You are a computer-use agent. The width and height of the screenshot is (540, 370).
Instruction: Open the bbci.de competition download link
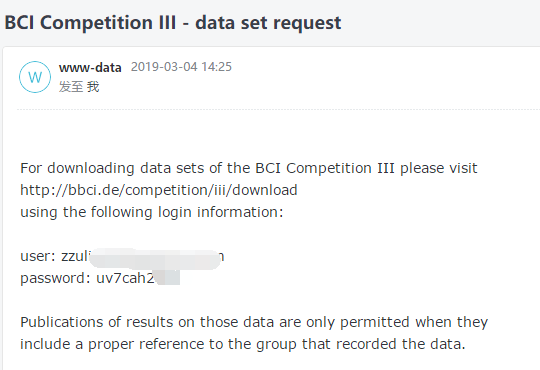point(159,190)
